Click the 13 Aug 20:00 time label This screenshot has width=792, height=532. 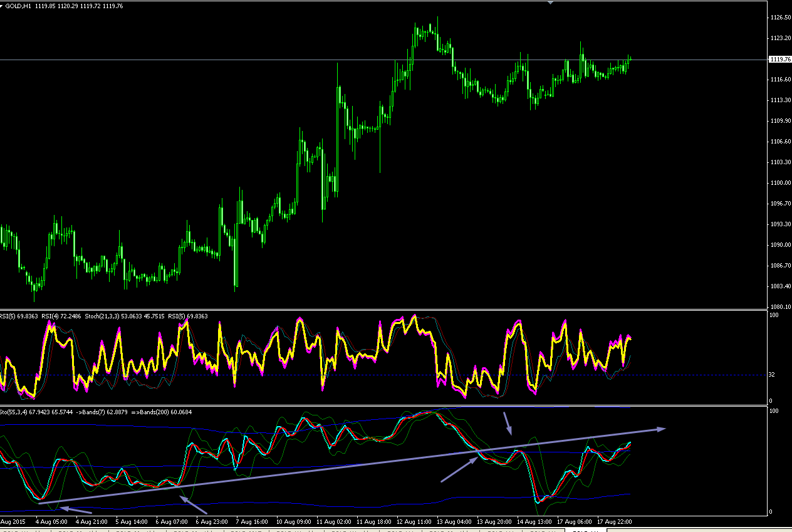(494, 521)
